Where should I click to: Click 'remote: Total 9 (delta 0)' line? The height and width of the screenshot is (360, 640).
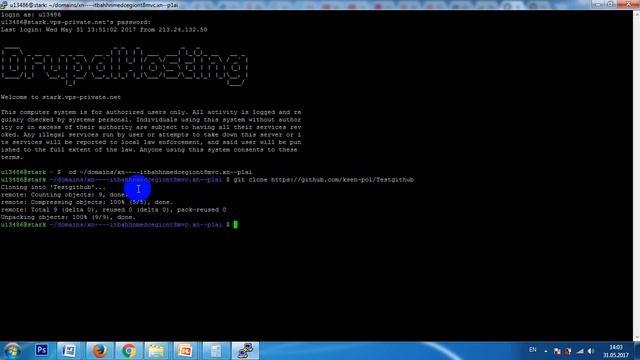coord(113,210)
